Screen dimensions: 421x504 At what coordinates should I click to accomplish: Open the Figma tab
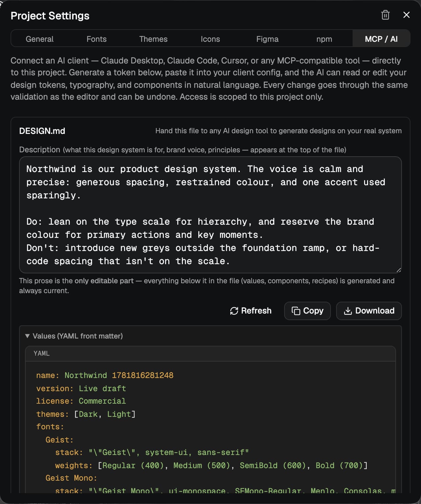click(x=267, y=39)
